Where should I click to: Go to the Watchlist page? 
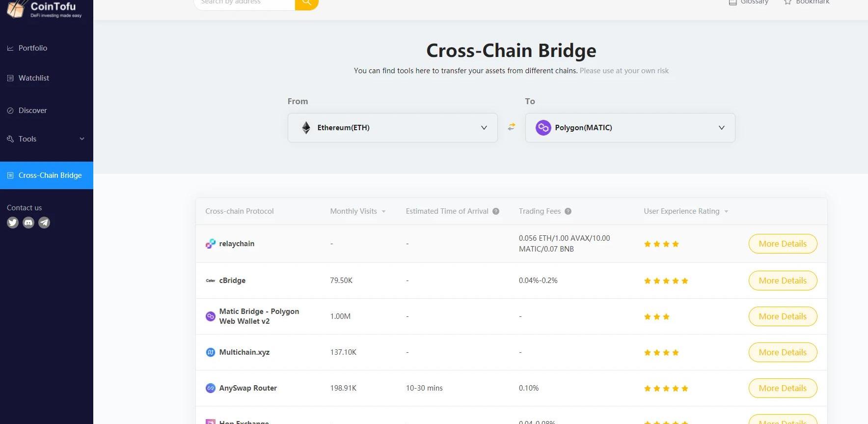click(x=33, y=78)
